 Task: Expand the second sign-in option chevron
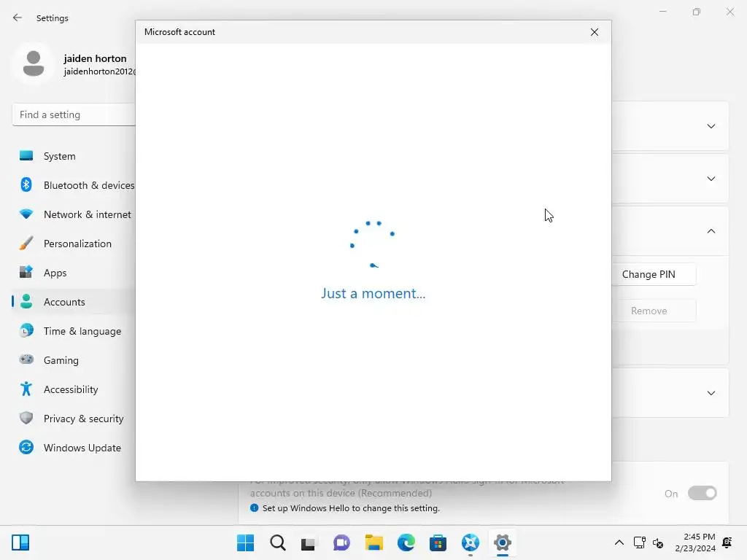pos(711,179)
